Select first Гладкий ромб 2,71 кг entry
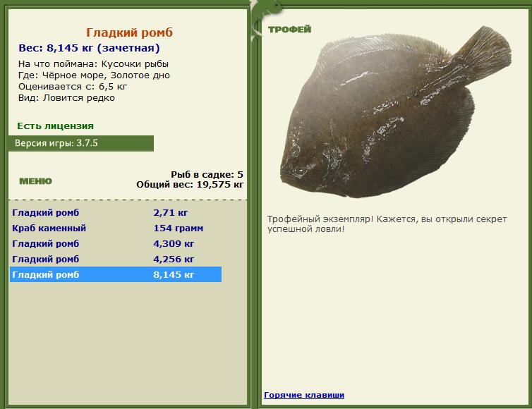Viewport: 532px width, 409px height. tap(115, 213)
